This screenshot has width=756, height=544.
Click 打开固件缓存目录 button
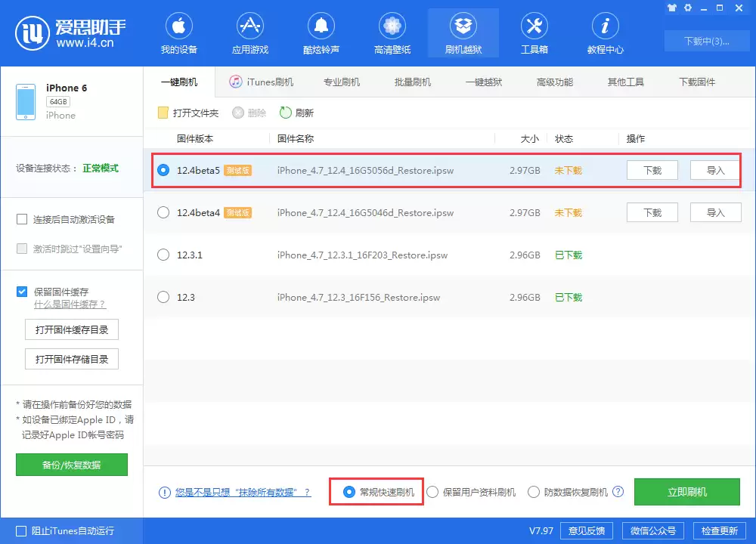(72, 329)
